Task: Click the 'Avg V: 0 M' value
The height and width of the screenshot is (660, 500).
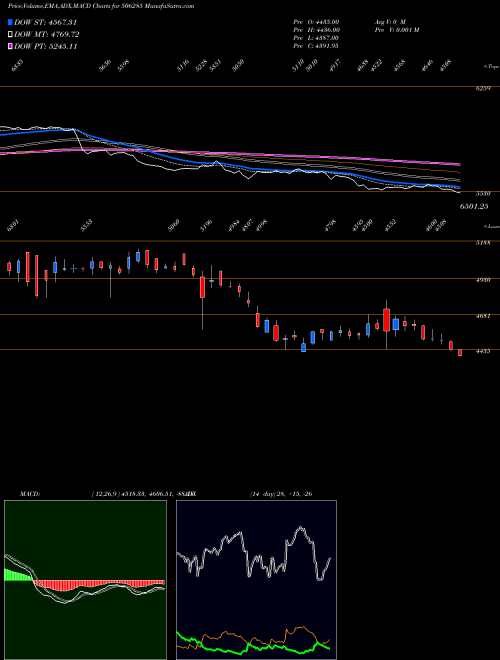Action: [390, 22]
